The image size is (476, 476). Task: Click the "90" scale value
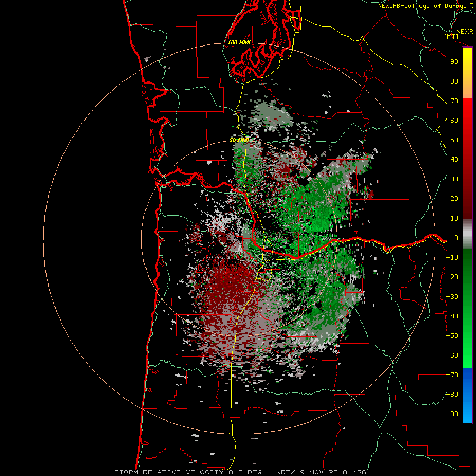454,62
